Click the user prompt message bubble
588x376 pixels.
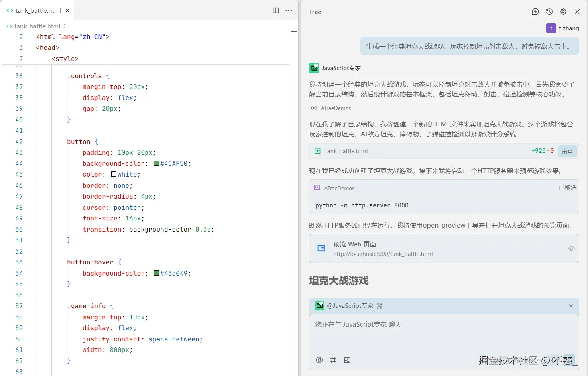tap(469, 46)
